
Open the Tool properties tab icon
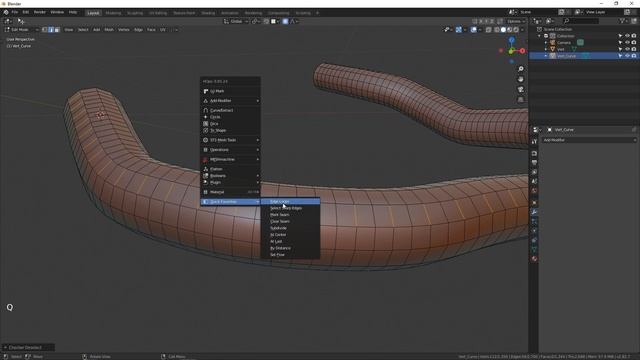coord(534,142)
